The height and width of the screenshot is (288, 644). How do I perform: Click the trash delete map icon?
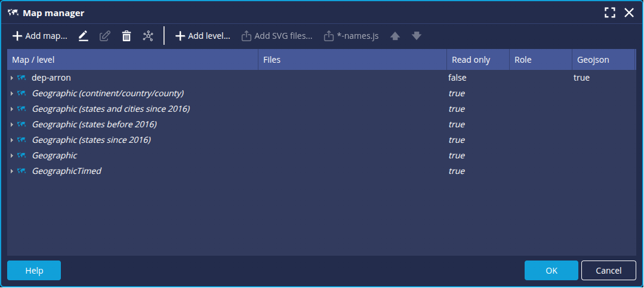point(127,36)
